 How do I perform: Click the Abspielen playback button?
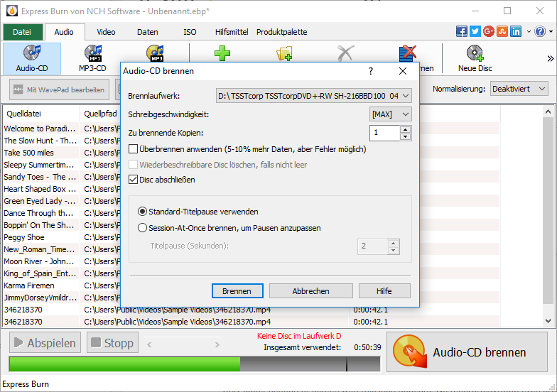pyautogui.click(x=45, y=342)
